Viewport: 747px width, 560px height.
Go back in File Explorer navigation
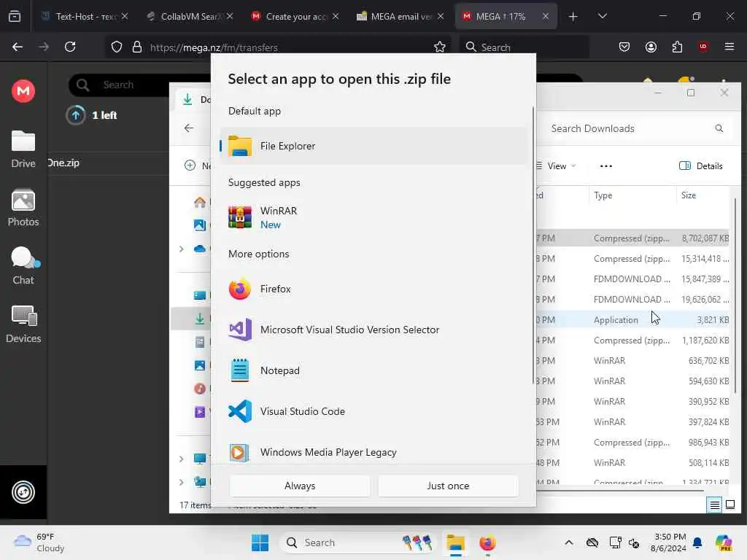click(189, 128)
